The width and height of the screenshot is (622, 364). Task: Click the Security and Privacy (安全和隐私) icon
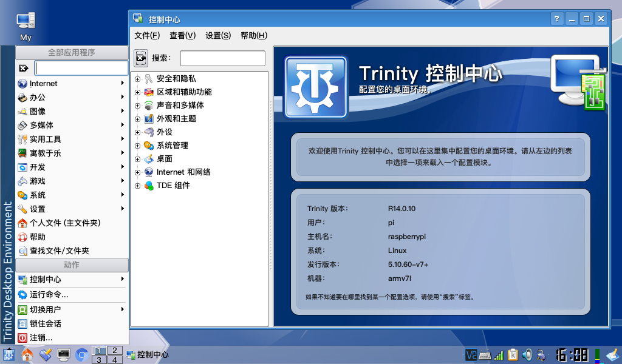pos(149,79)
